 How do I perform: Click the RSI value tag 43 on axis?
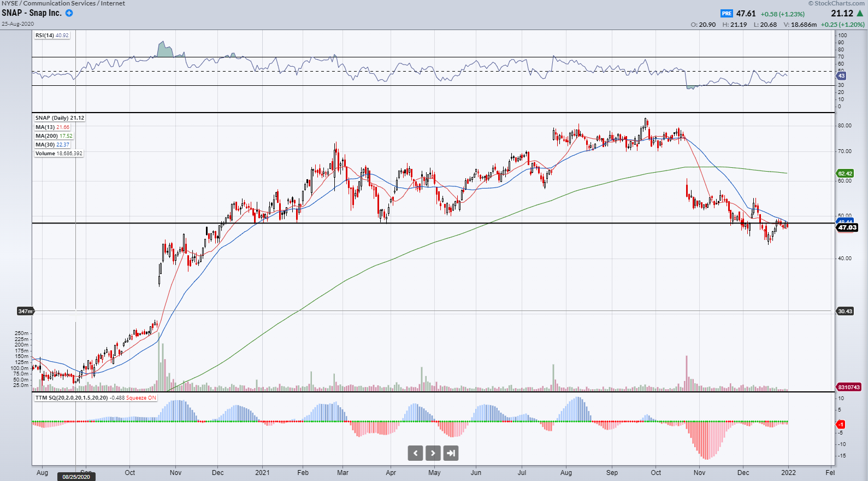point(841,76)
